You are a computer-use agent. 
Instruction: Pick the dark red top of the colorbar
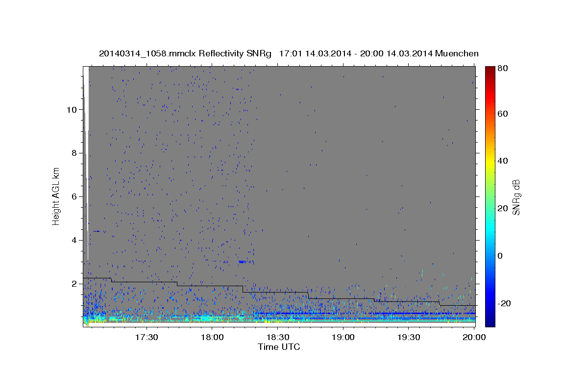(490, 71)
